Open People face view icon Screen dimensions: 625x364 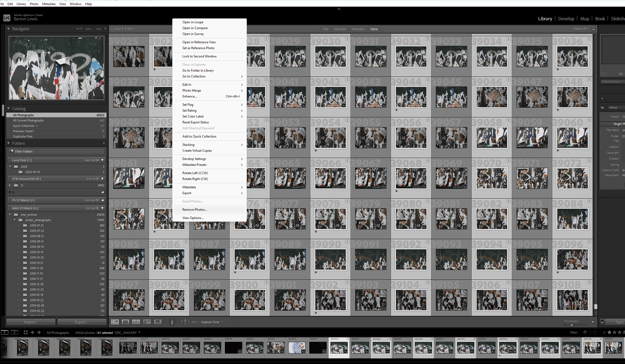pyautogui.click(x=158, y=322)
